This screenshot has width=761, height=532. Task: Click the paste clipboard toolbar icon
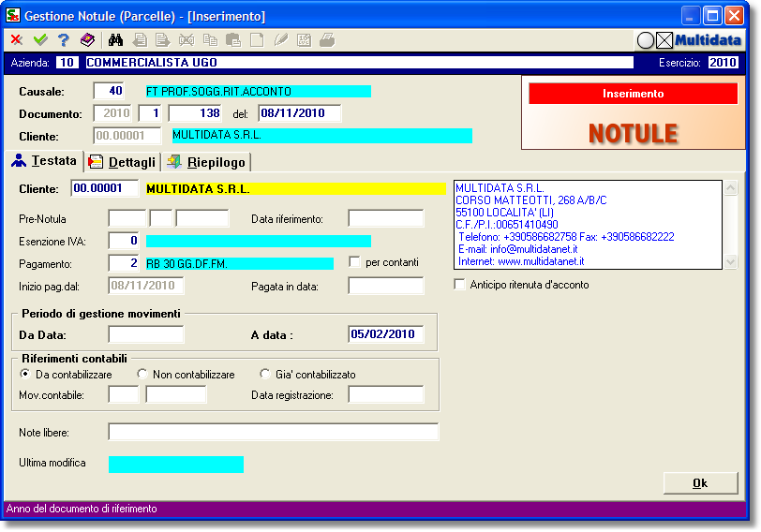click(233, 39)
